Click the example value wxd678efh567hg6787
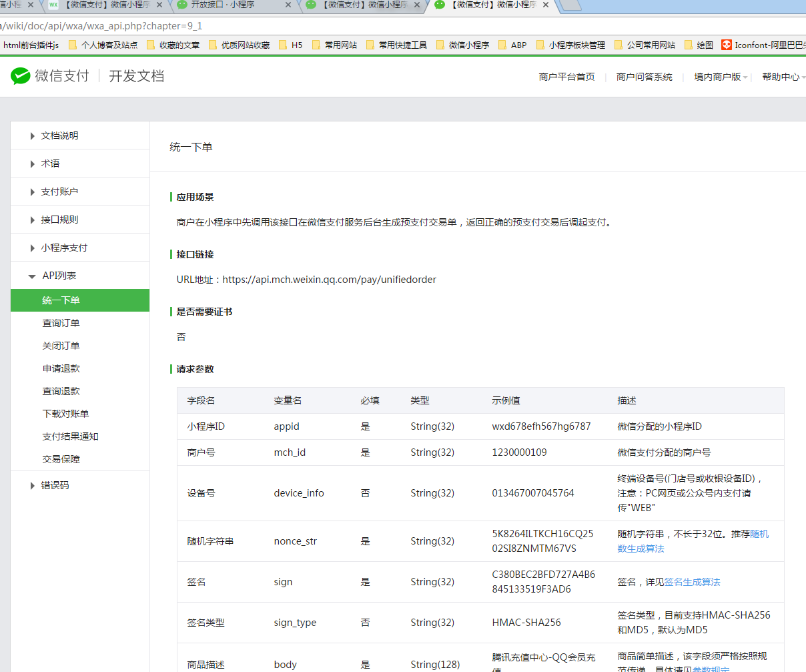This screenshot has height=672, width=806. (x=541, y=426)
